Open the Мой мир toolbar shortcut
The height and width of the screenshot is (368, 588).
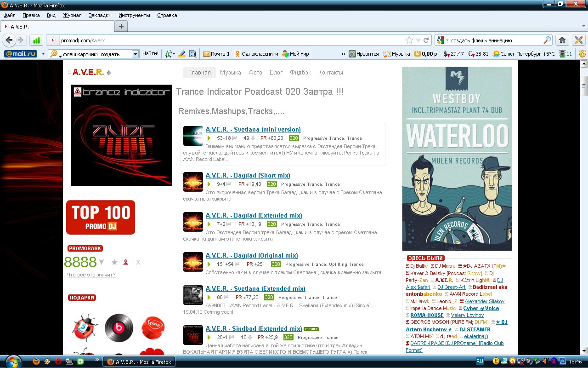point(296,54)
